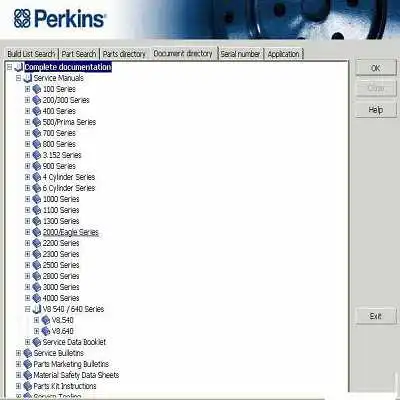
Task: Select the 4 Cylinder Series label
Action: point(69,177)
